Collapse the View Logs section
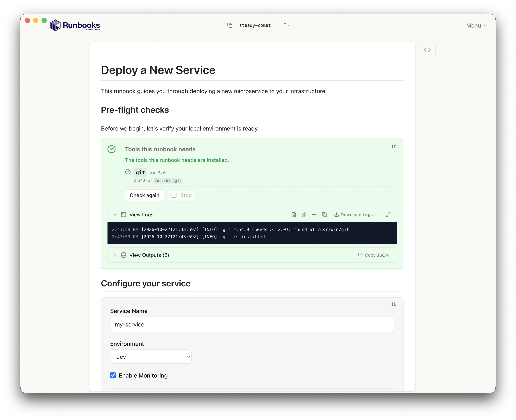Image resolution: width=516 pixels, height=420 pixels. (115, 215)
